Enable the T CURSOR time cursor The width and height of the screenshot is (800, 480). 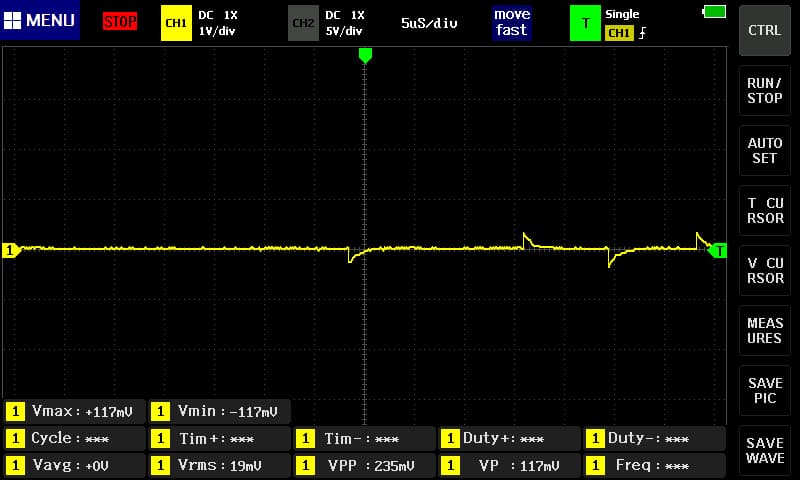pos(765,210)
